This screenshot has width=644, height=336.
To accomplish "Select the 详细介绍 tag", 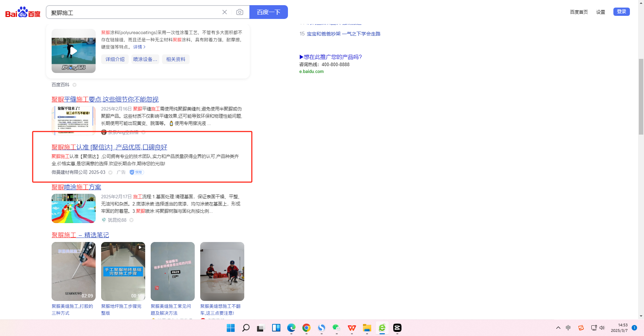I will tap(115, 59).
